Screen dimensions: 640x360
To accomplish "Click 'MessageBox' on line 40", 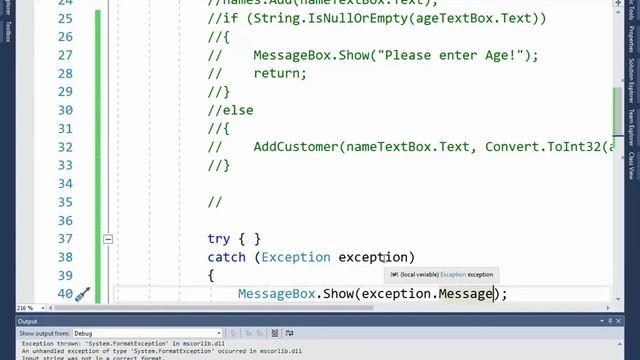I will (x=277, y=294).
